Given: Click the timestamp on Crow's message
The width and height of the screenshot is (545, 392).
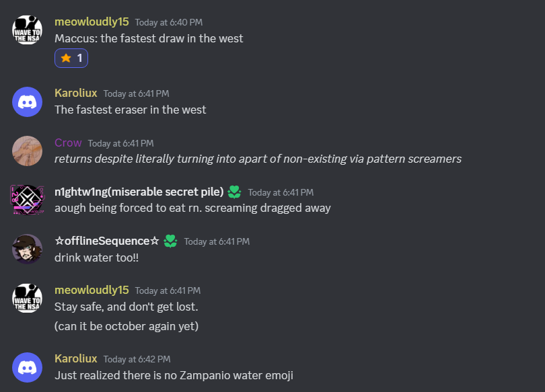Looking at the screenshot, I should [120, 143].
